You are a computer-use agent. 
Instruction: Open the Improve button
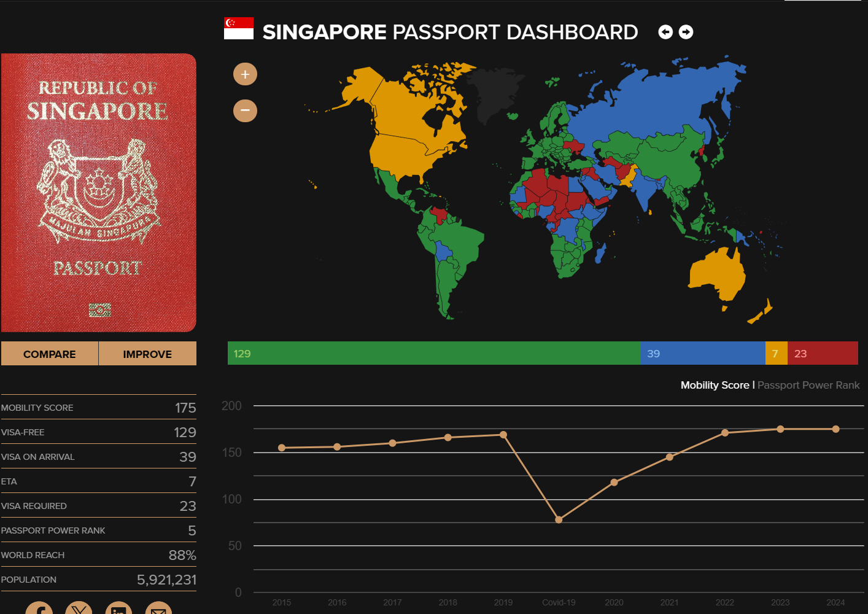click(147, 354)
